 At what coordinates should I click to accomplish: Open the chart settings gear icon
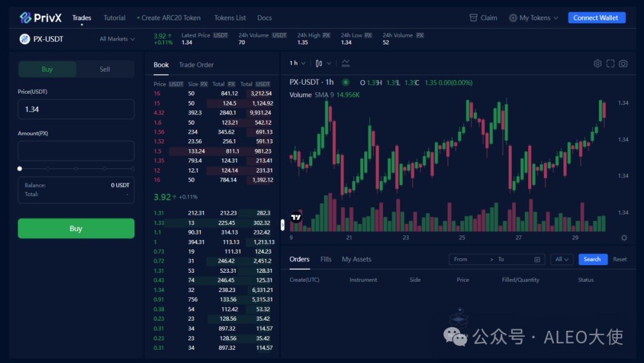tap(597, 63)
